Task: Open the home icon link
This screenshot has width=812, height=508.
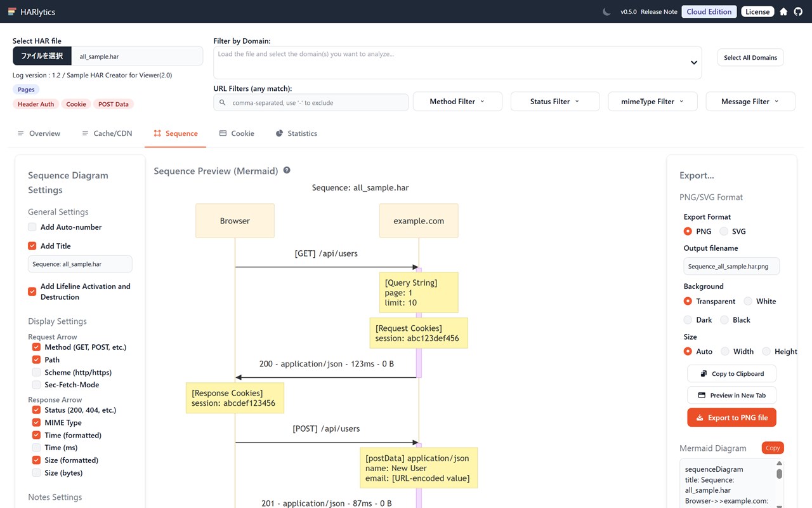Action: tap(783, 11)
